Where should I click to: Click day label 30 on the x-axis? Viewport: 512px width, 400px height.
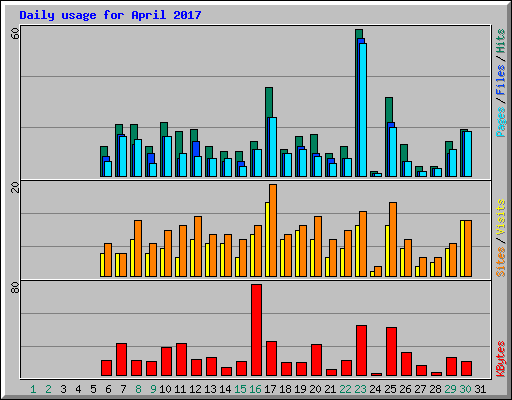465,389
